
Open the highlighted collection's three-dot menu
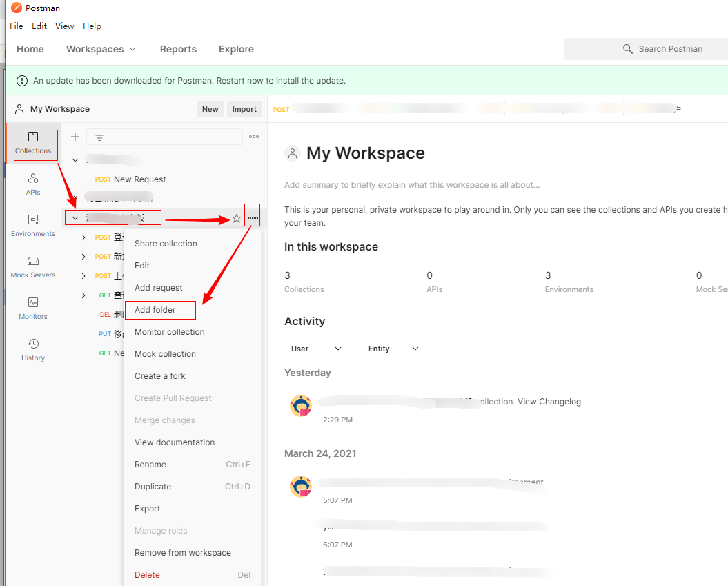[x=253, y=218]
